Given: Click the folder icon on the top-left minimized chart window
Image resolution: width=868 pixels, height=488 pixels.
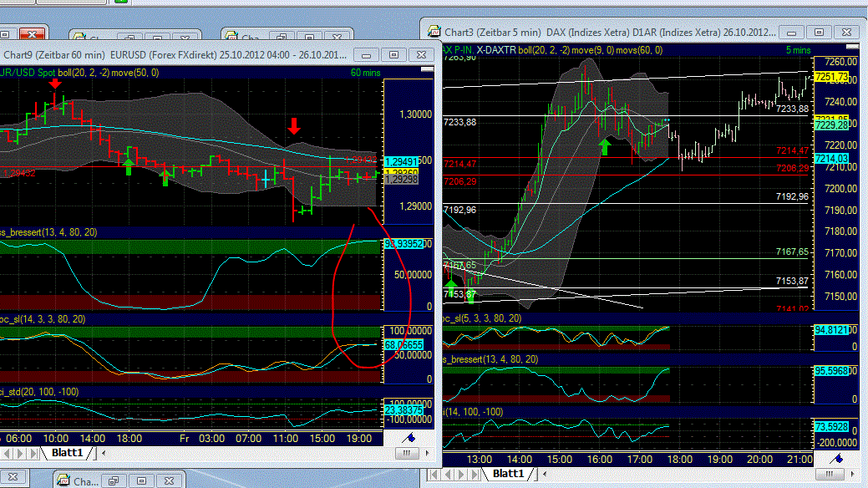Looking at the screenshot, I should [x=79, y=35].
